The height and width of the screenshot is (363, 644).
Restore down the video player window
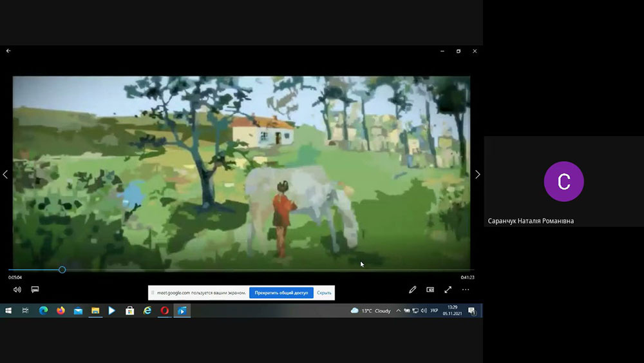click(x=459, y=51)
